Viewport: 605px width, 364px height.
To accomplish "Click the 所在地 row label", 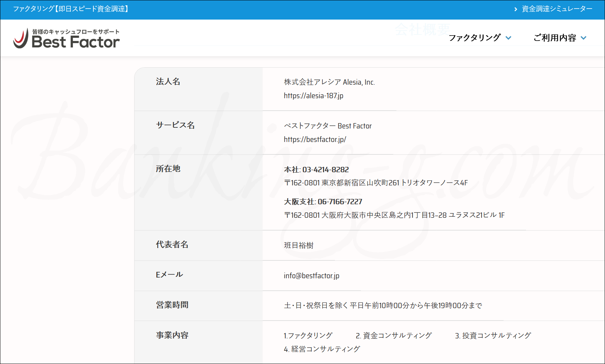I will pos(168,169).
